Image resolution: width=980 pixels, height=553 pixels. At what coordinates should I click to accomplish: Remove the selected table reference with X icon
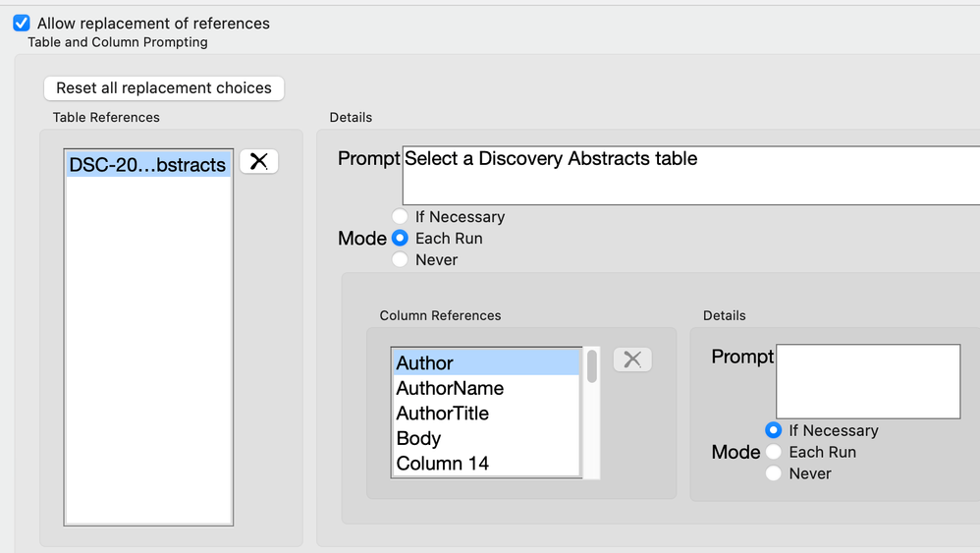click(x=259, y=162)
